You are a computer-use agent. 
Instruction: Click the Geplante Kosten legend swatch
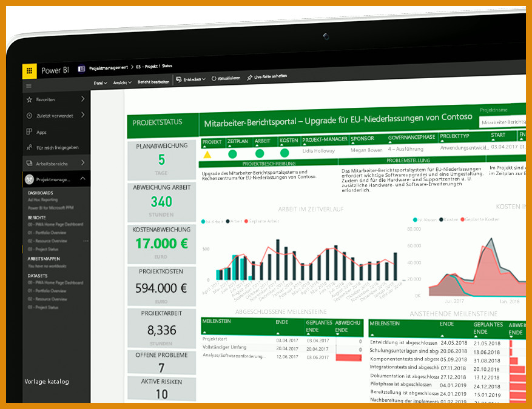coord(462,219)
